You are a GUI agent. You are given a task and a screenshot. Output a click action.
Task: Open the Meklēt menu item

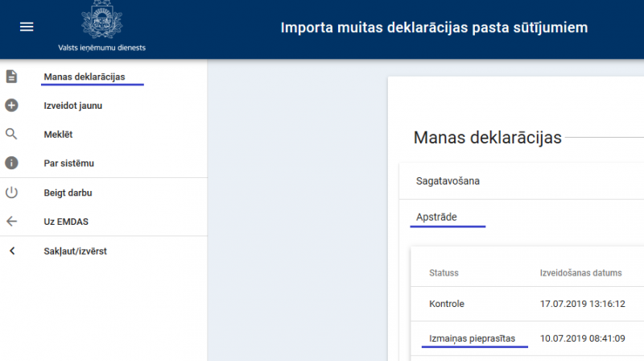58,135
